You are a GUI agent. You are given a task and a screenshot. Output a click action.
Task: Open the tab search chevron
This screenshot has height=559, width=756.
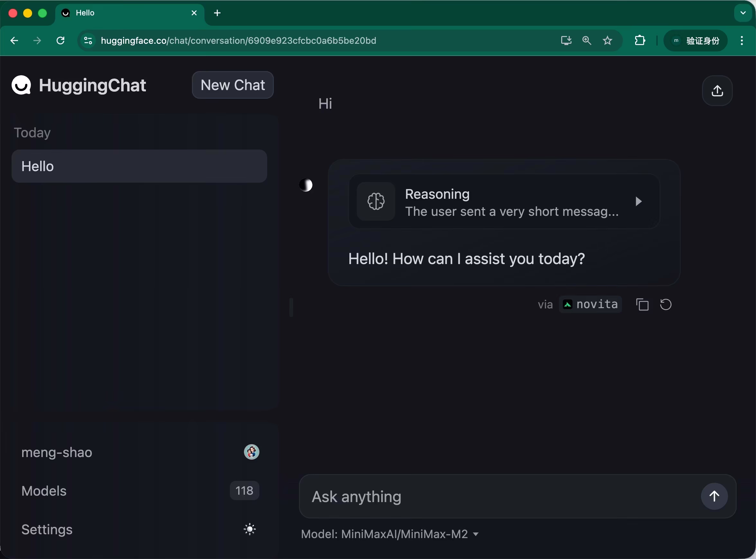[x=742, y=13]
